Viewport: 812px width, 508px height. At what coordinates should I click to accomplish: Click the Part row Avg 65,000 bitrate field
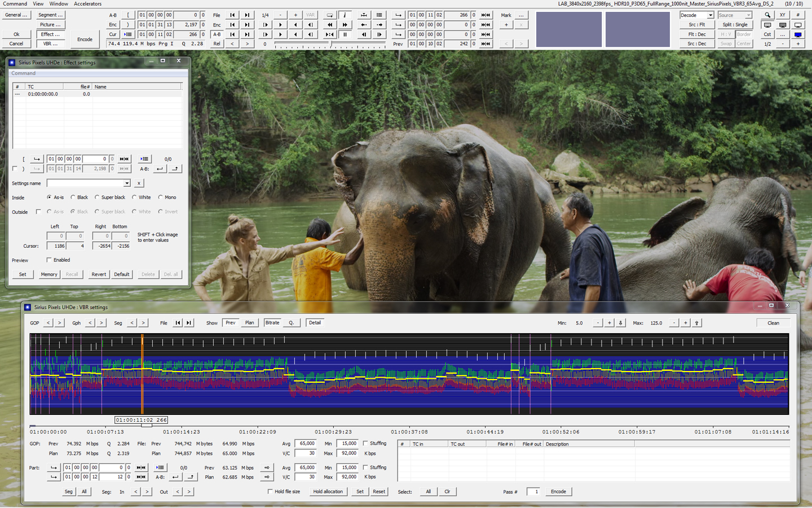[307, 468]
